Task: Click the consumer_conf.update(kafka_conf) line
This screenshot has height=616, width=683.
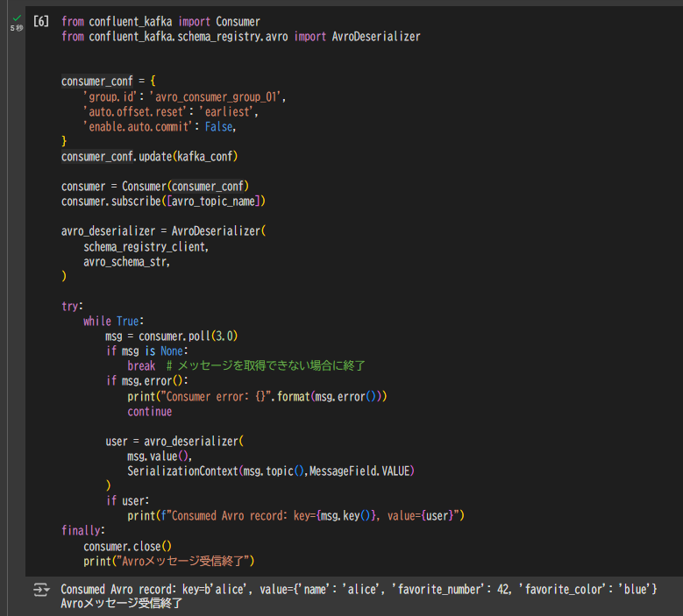Action: coord(149,156)
